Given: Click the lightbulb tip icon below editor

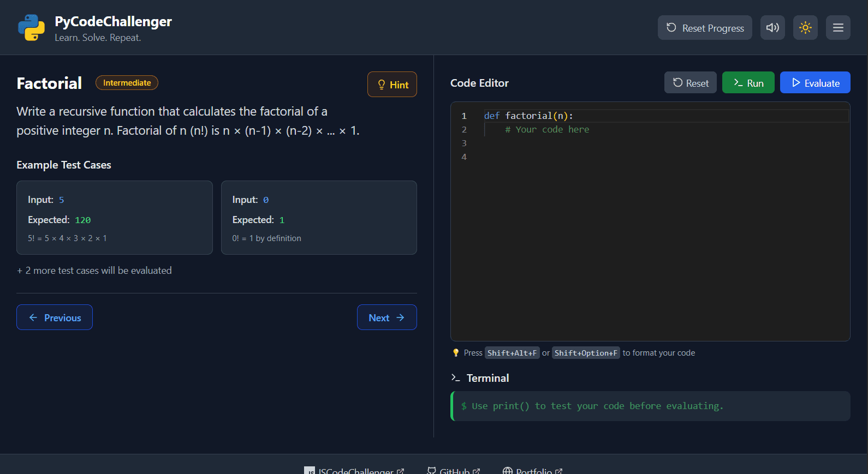Looking at the screenshot, I should click(456, 352).
